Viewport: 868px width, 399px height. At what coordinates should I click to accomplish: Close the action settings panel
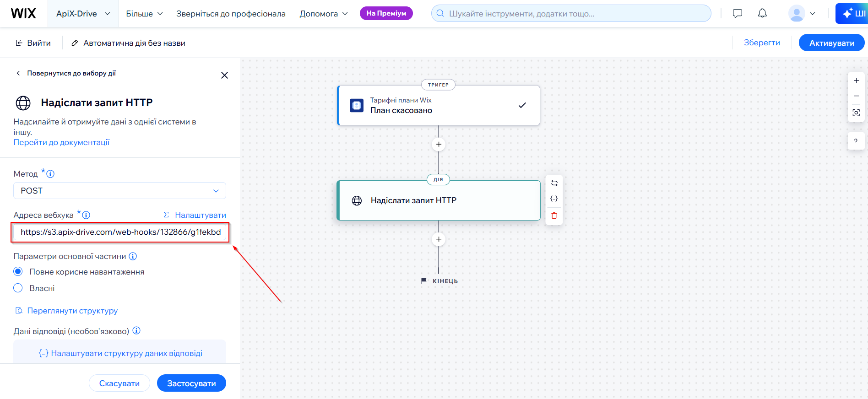tap(224, 75)
